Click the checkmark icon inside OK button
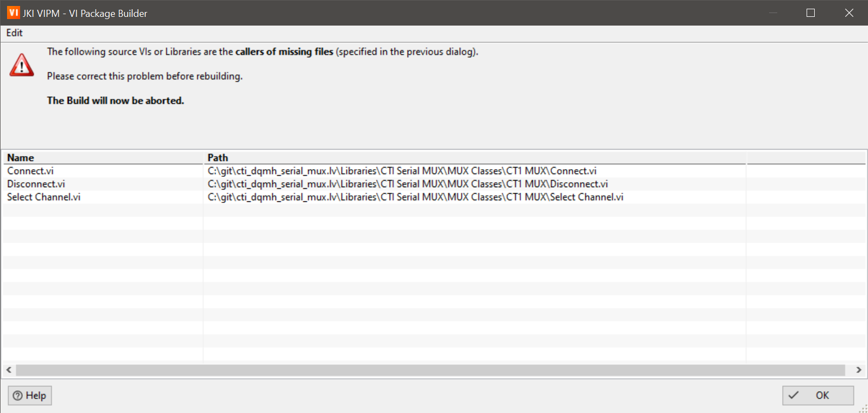868x413 pixels. (x=795, y=396)
